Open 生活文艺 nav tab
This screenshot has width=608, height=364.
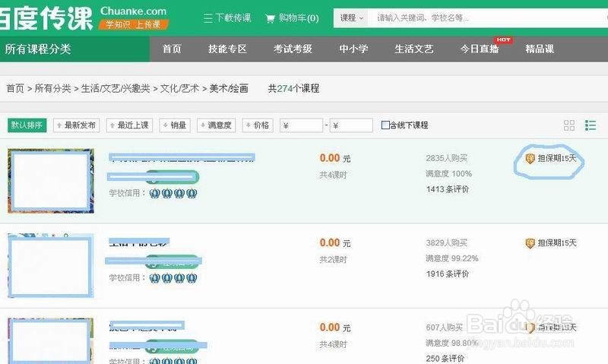click(x=413, y=49)
